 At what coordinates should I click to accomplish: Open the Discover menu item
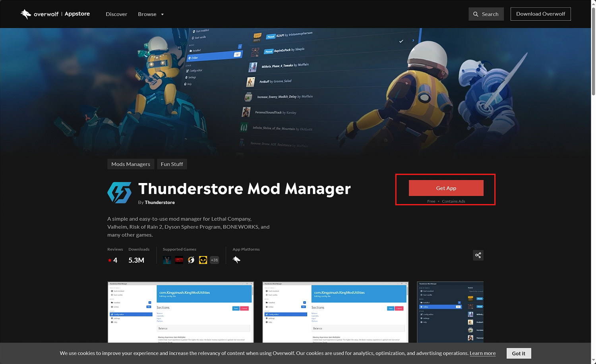point(116,14)
